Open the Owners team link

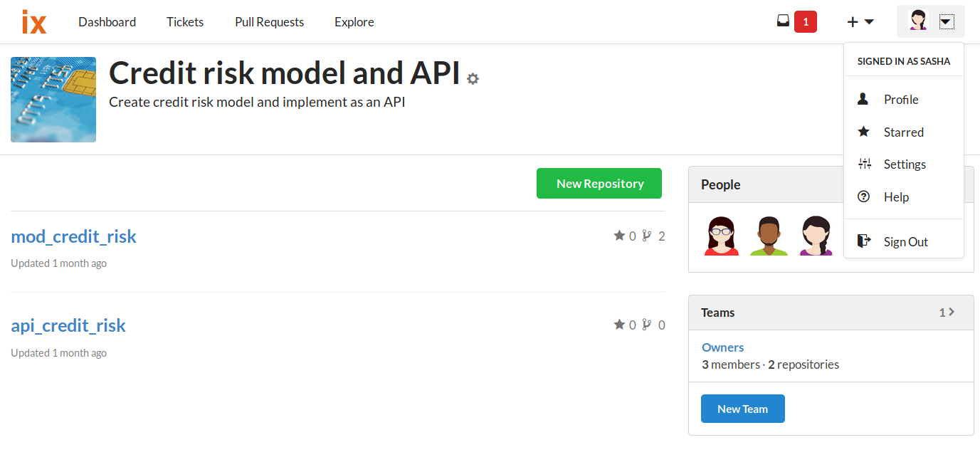point(723,347)
